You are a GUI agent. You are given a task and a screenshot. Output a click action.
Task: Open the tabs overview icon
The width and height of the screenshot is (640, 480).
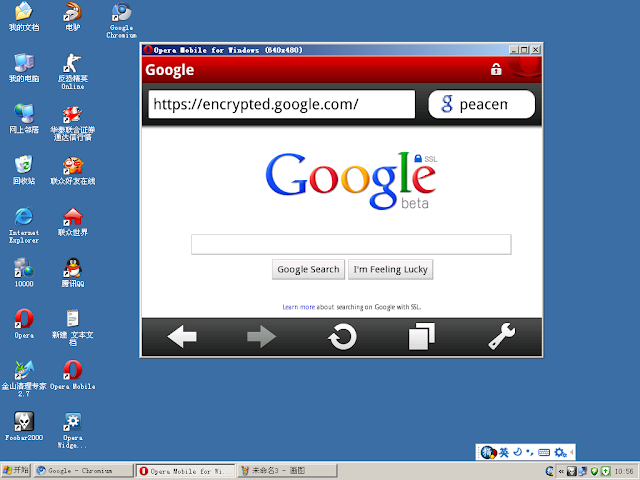[422, 337]
